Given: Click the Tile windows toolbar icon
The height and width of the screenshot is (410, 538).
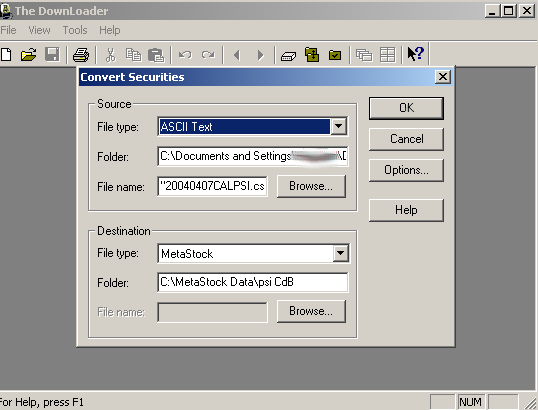Looking at the screenshot, I should click(388, 55).
